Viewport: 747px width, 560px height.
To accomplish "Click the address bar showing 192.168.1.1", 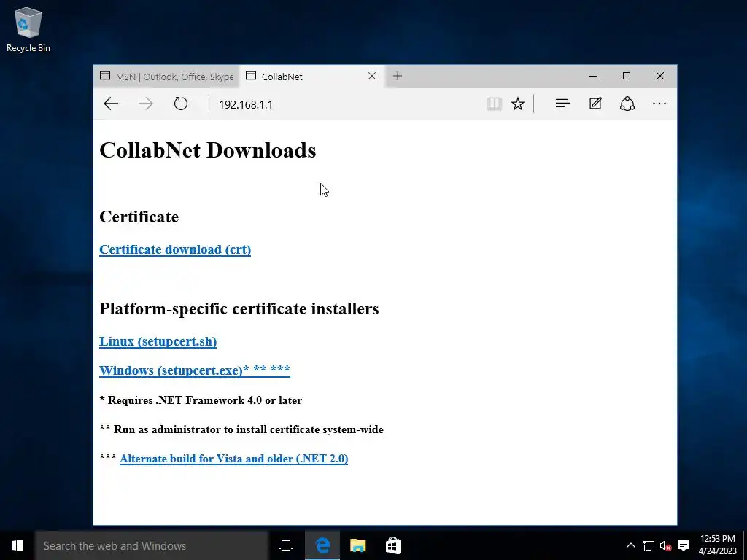I will [x=347, y=104].
